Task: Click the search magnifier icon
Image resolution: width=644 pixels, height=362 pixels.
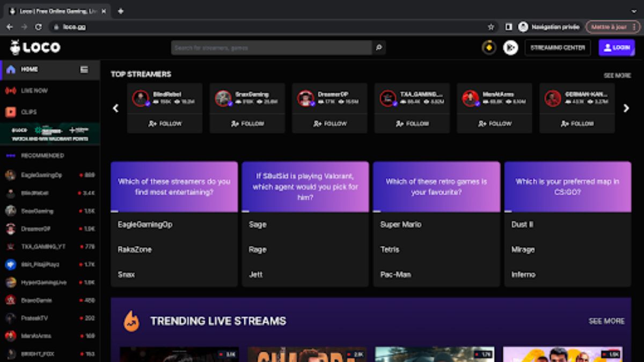Action: (x=379, y=48)
